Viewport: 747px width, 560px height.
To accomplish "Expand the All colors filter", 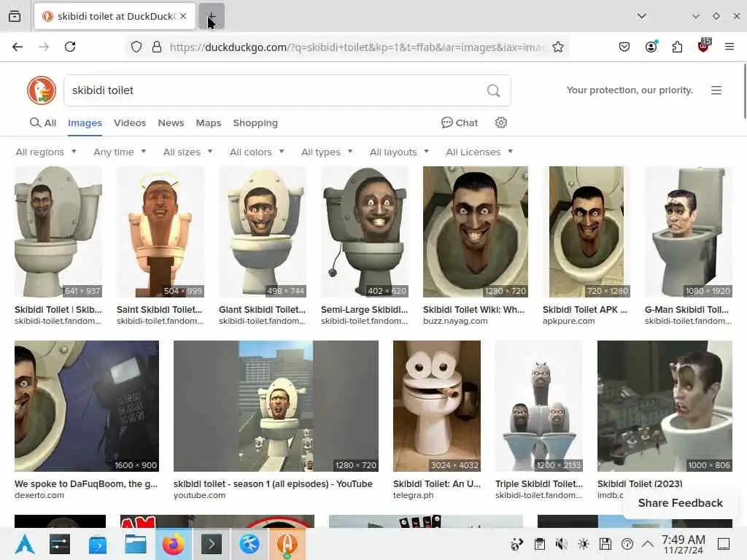I will [x=257, y=152].
